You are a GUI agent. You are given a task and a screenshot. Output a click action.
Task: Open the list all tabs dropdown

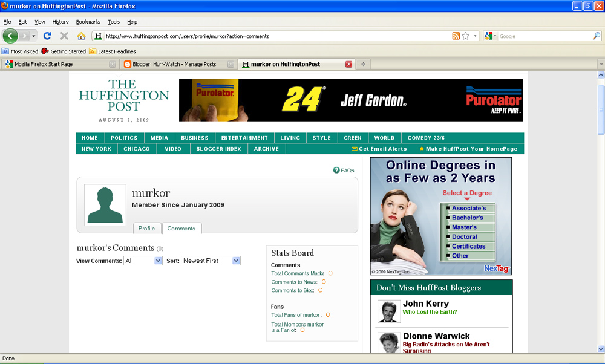601,64
